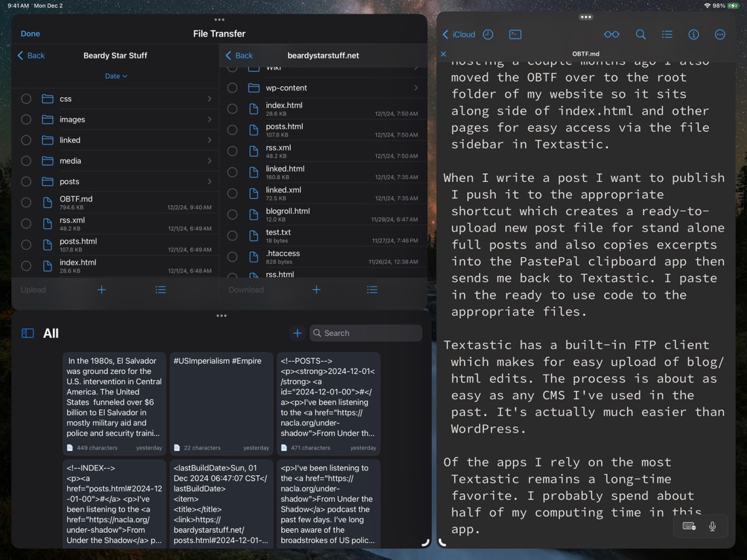Tap Done to finish file transfer
The image size is (747, 560).
30,33
